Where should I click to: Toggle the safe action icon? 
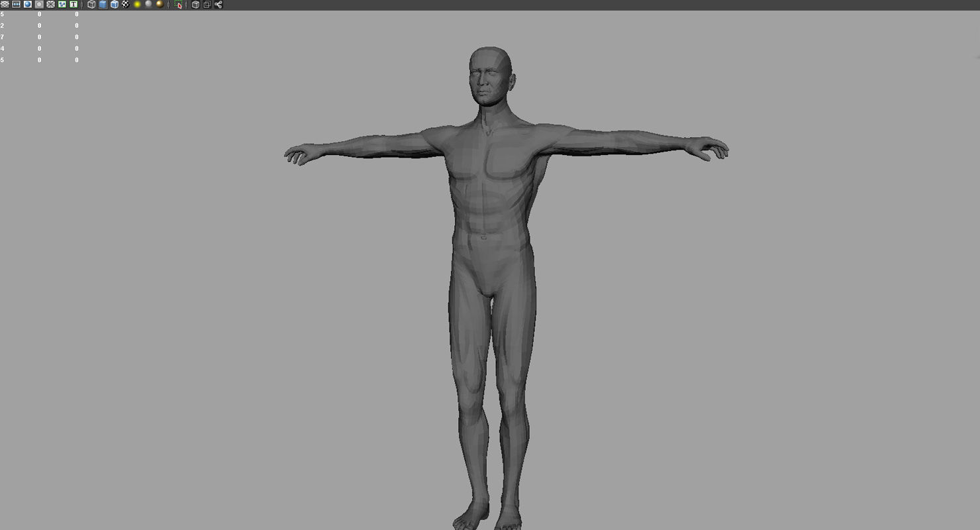point(62,5)
